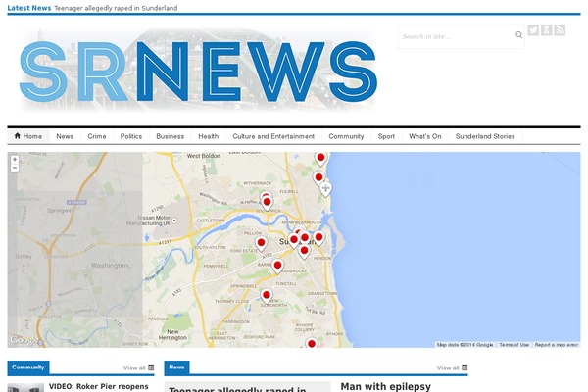
Task: Click the map zoom out minus button
Action: [x=15, y=168]
